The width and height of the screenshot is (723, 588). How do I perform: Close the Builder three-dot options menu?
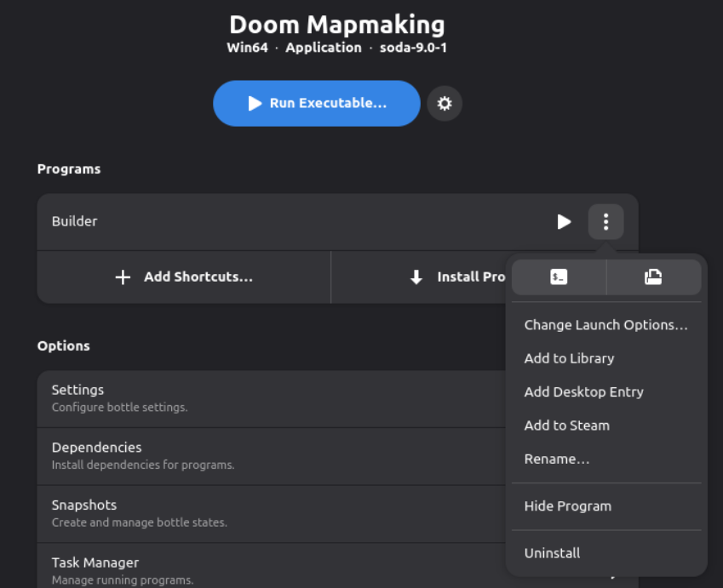click(x=605, y=222)
